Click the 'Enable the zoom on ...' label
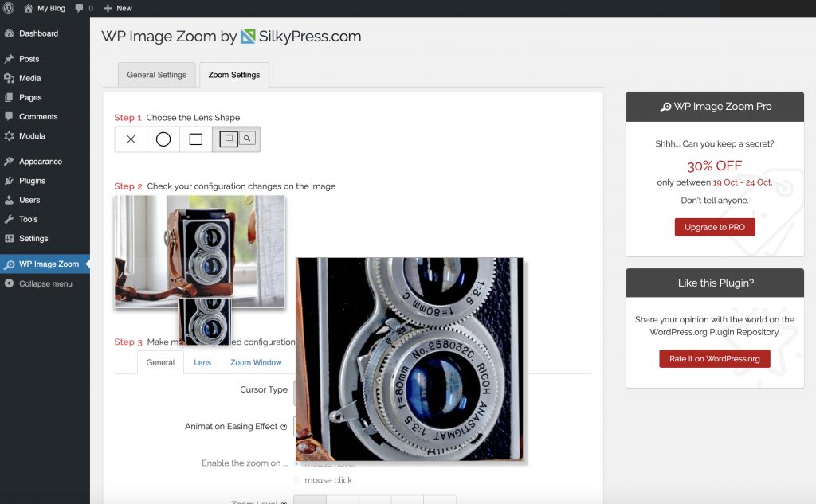Screen dimensions: 816x504 tap(245, 463)
